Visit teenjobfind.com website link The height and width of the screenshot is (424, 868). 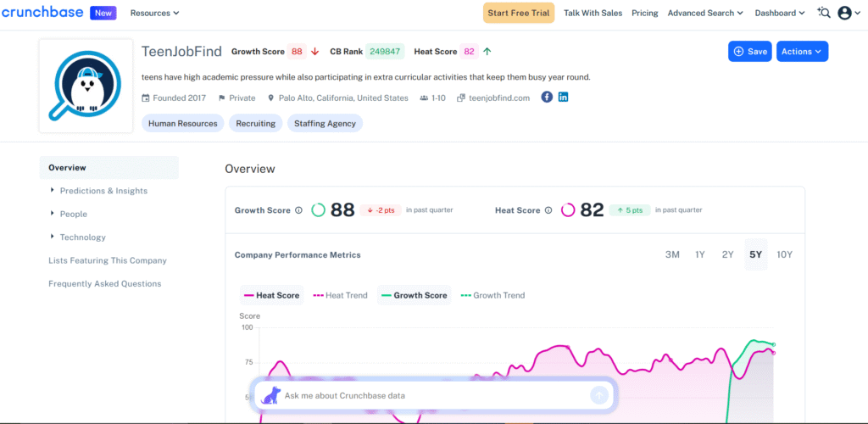tap(498, 98)
